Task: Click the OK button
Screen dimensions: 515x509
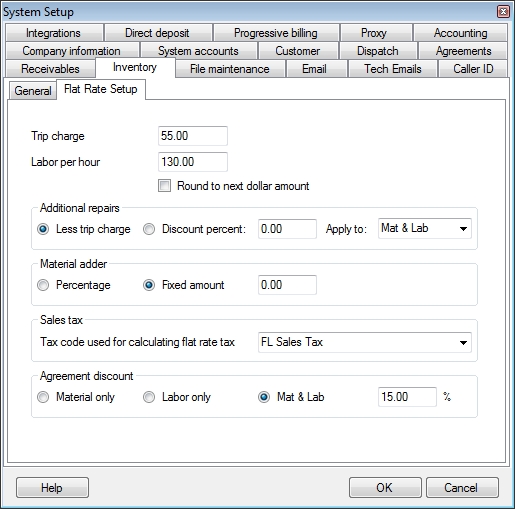Action: point(385,488)
